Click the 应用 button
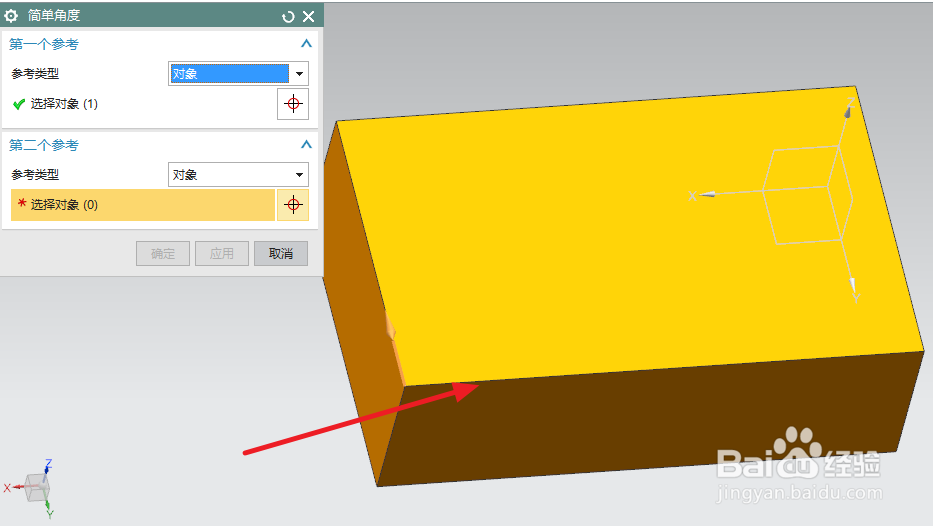This screenshot has height=526, width=933. click(x=221, y=253)
